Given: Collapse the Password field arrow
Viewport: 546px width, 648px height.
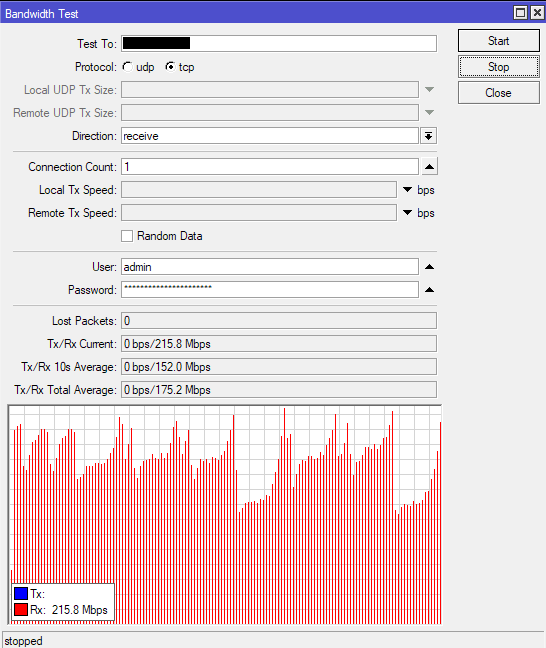Looking at the screenshot, I should (429, 290).
